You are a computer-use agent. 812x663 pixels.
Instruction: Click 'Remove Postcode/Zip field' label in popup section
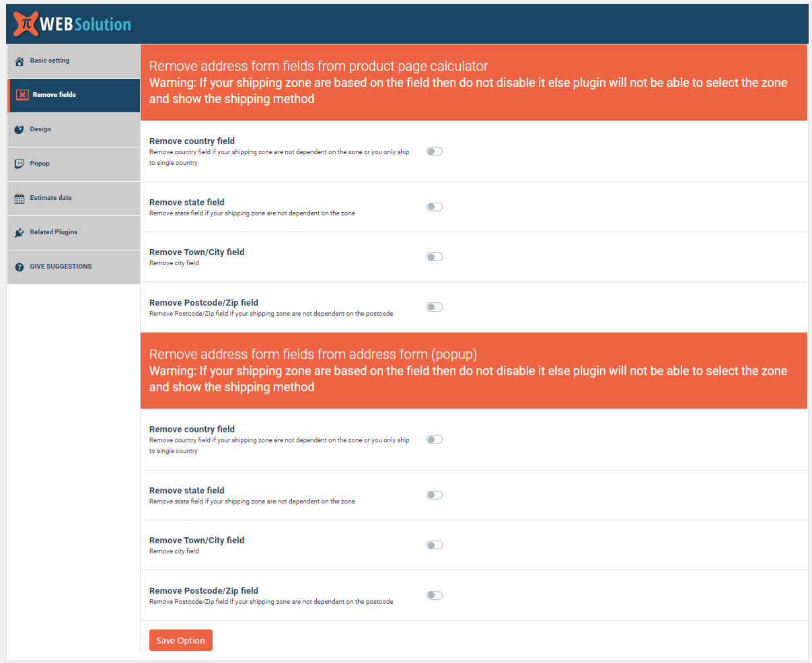(x=204, y=590)
